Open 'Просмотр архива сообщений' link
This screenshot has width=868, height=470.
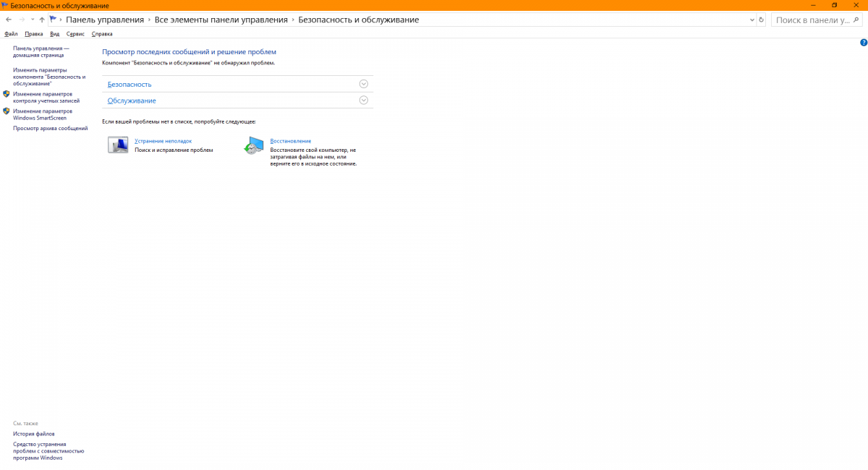click(x=50, y=128)
